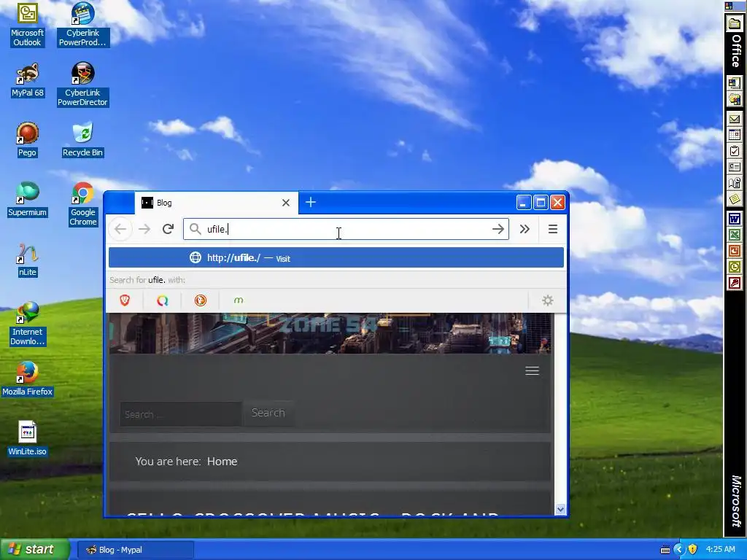This screenshot has width=747, height=560.
Task: Visit the http://ufile./ suggestion
Action: point(336,258)
